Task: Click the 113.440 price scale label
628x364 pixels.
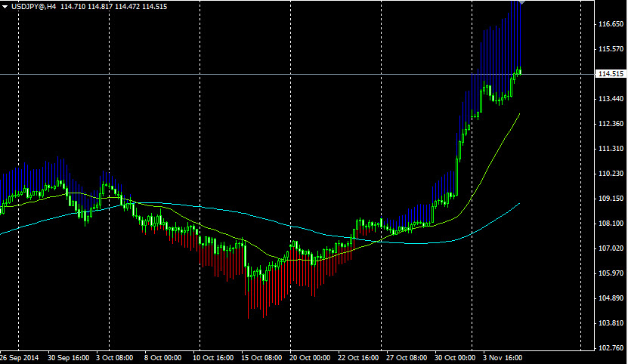Action: pos(611,98)
